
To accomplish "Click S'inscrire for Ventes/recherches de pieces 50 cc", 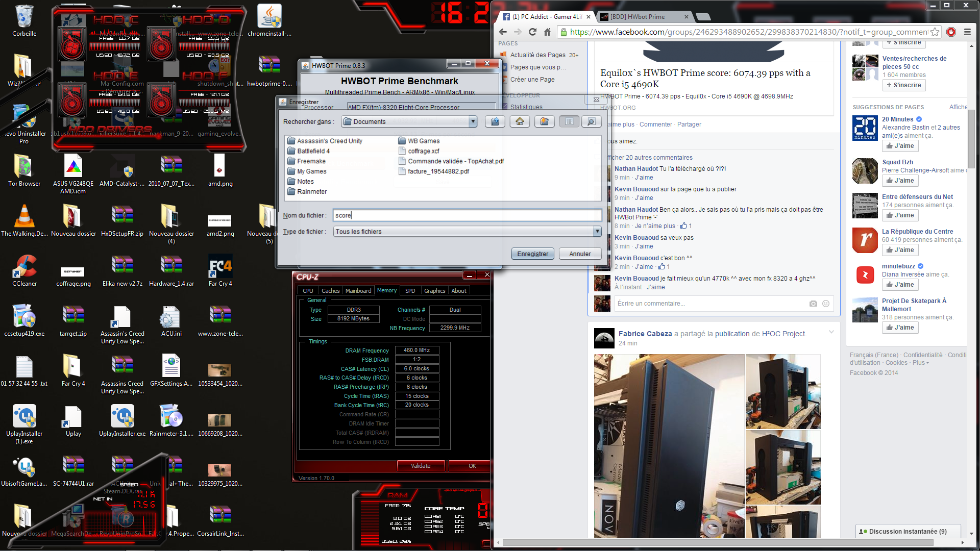I will [x=903, y=85].
